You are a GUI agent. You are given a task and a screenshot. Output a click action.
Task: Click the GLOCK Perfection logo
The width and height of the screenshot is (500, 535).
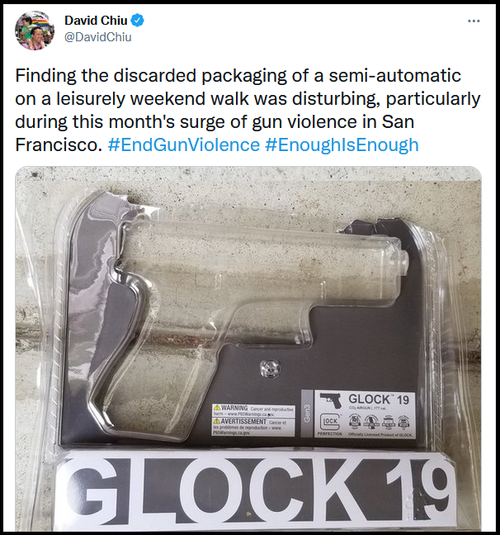click(x=330, y=425)
